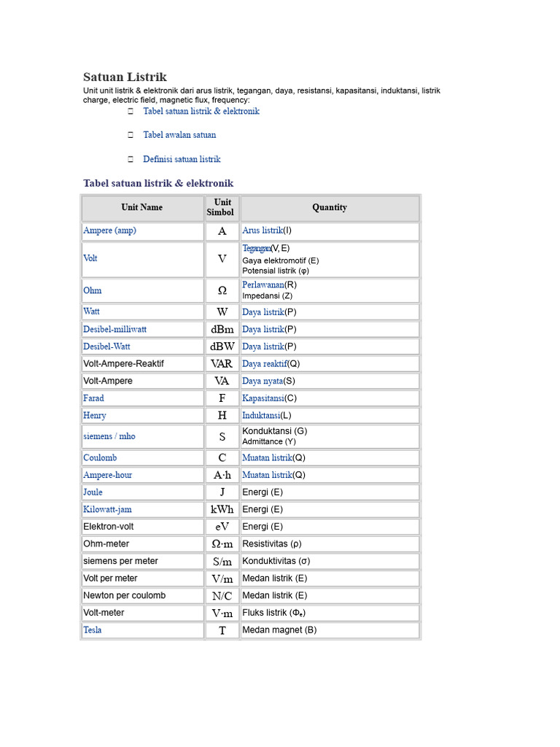Click the Perlawanan quantity link
Screen dimensions: 560x747
(262, 285)
